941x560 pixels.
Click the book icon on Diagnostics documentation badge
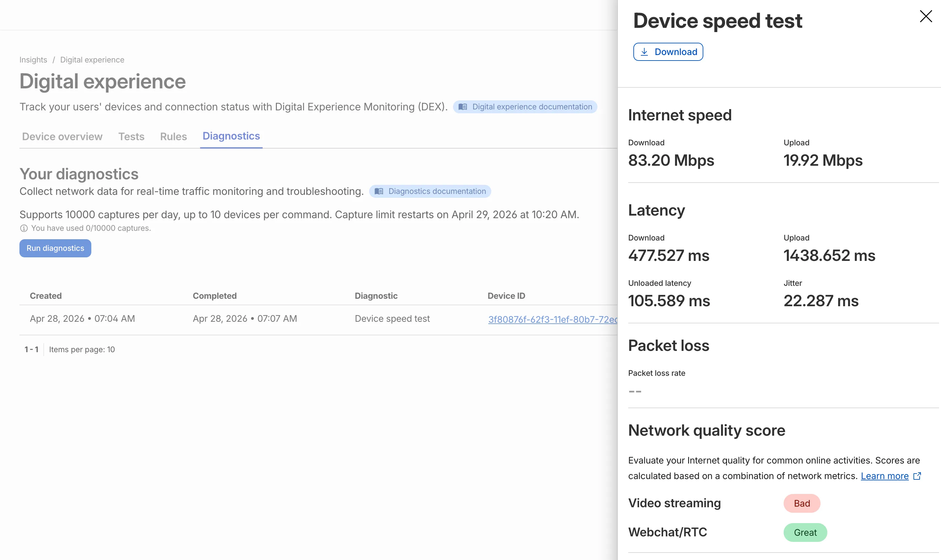pos(380,191)
